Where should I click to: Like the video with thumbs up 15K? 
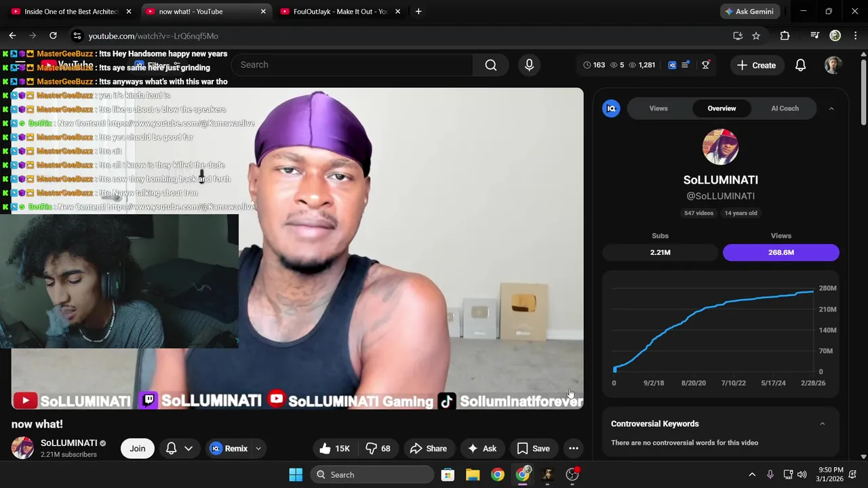pos(334,449)
